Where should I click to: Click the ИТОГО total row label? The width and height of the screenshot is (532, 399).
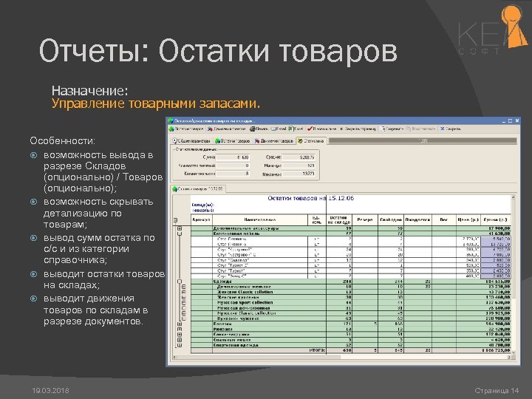tap(317, 350)
